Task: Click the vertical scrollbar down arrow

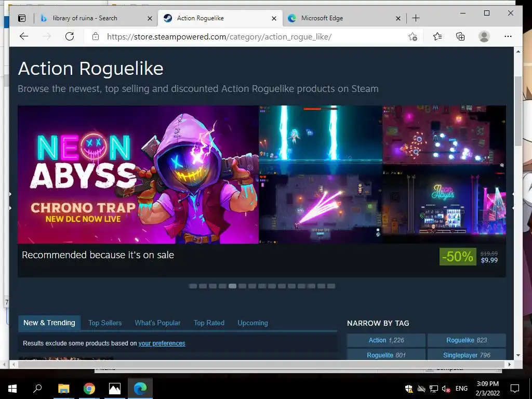Action: 518,355
